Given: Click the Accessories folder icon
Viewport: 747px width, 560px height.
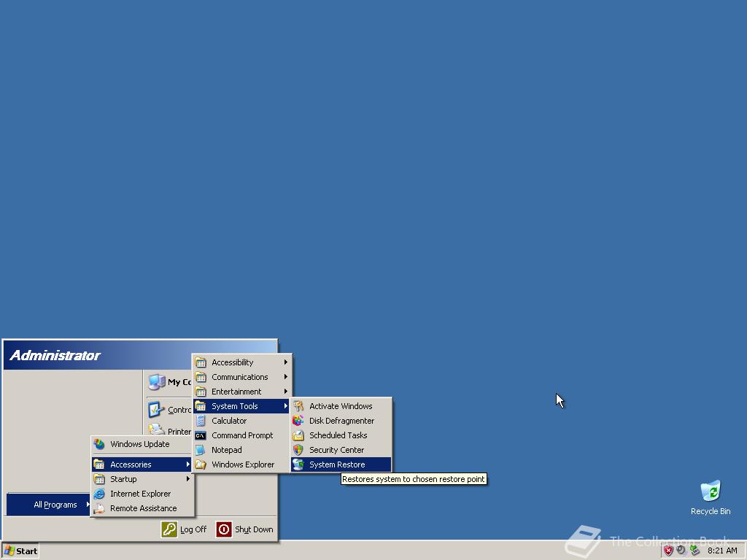Looking at the screenshot, I should coord(99,464).
